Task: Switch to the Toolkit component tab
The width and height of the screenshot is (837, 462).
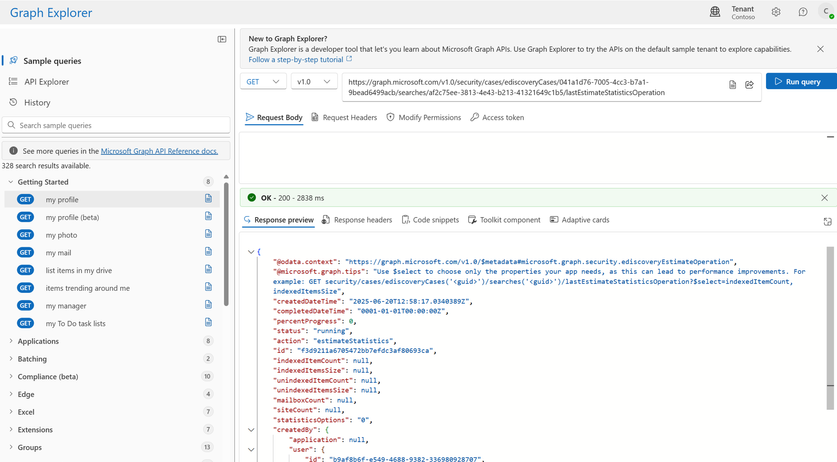Action: click(504, 220)
